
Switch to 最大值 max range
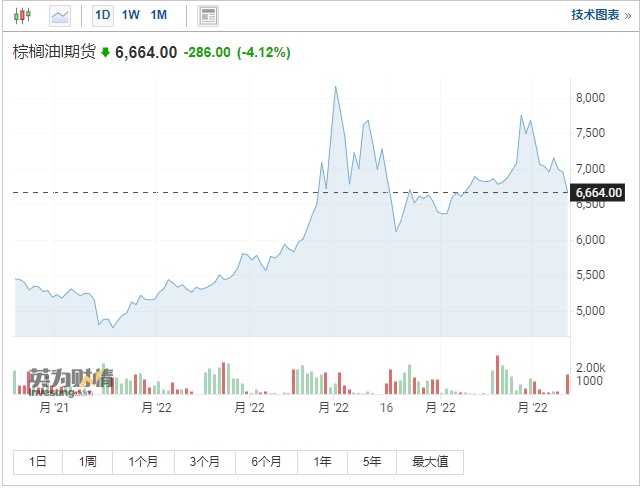(429, 461)
